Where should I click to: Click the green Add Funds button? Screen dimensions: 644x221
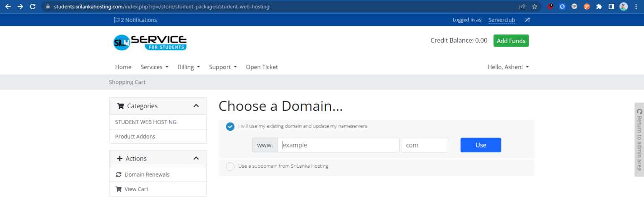511,41
